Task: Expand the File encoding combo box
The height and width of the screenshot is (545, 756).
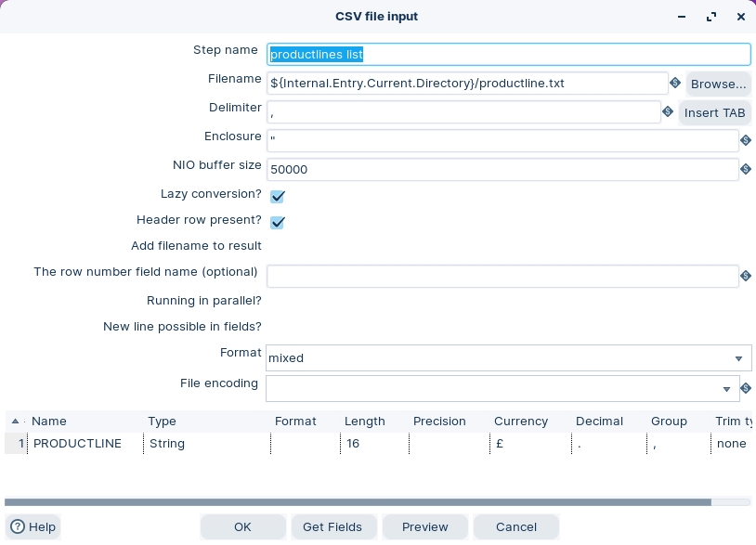Action: pos(726,389)
